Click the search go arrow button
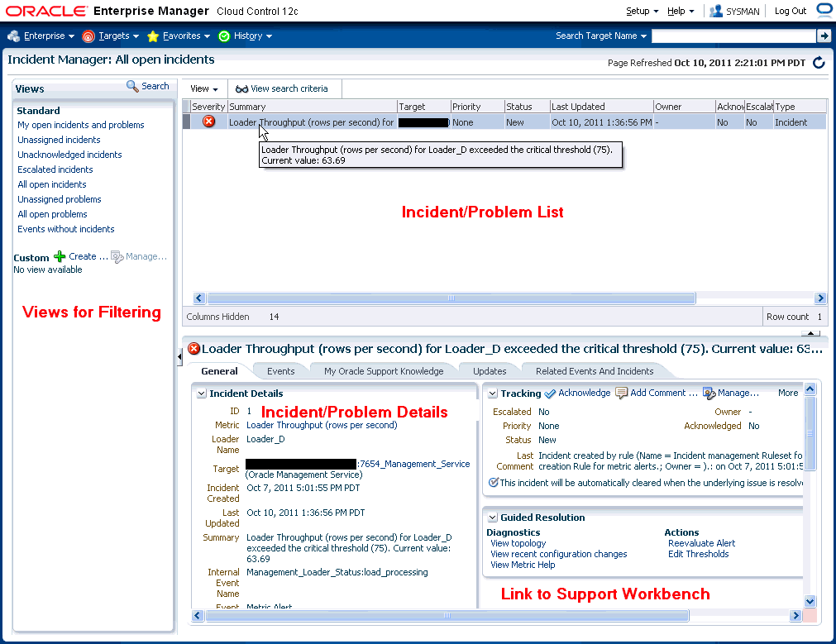 point(824,36)
